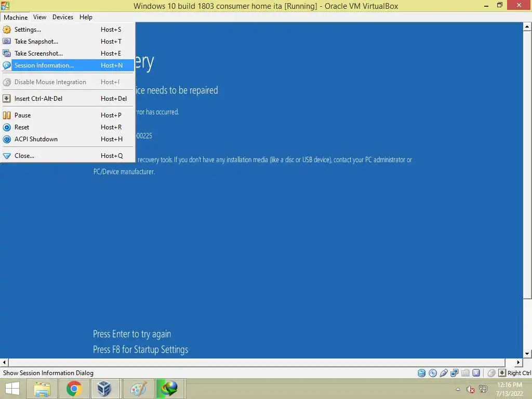532x399 pixels.
Task: Select Take Screenshot menu entry
Action: (68, 54)
